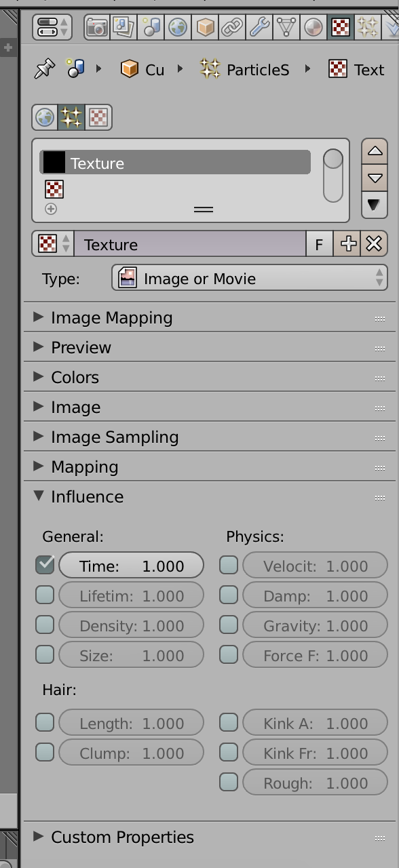Enable the Size influence checkbox
Image resolution: width=399 pixels, height=868 pixels.
point(45,654)
